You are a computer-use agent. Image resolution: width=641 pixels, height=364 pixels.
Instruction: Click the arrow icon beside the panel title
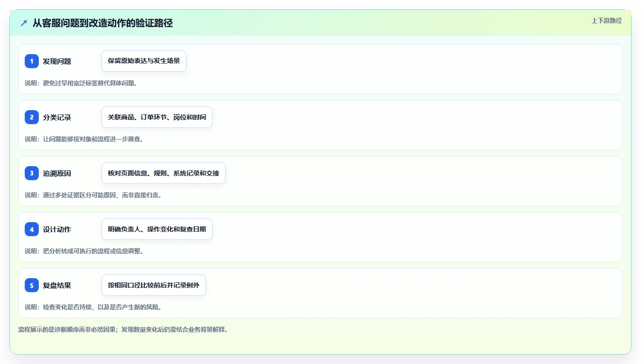24,23
